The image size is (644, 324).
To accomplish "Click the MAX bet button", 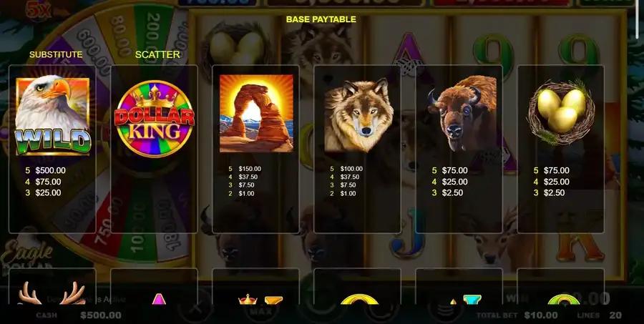I will pyautogui.click(x=260, y=311).
